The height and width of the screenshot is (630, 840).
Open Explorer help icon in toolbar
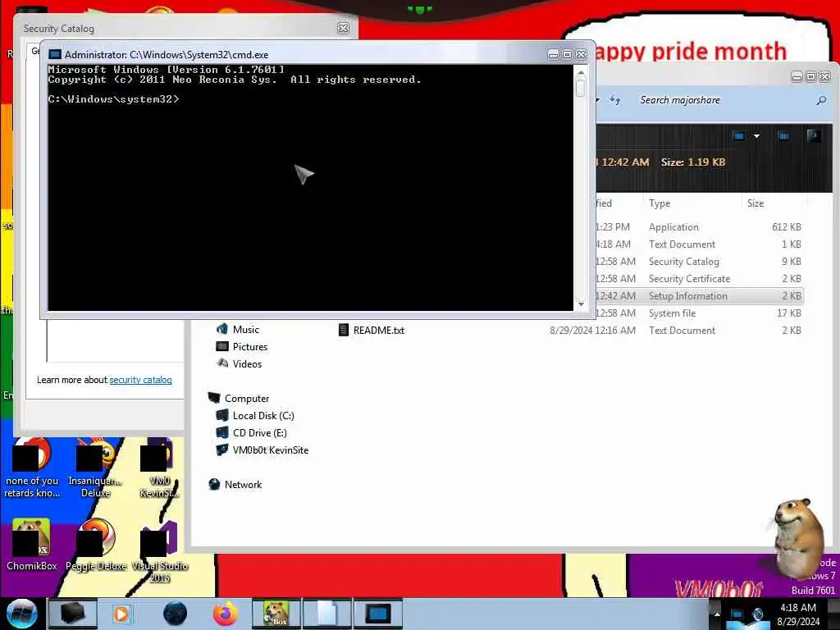click(x=813, y=136)
